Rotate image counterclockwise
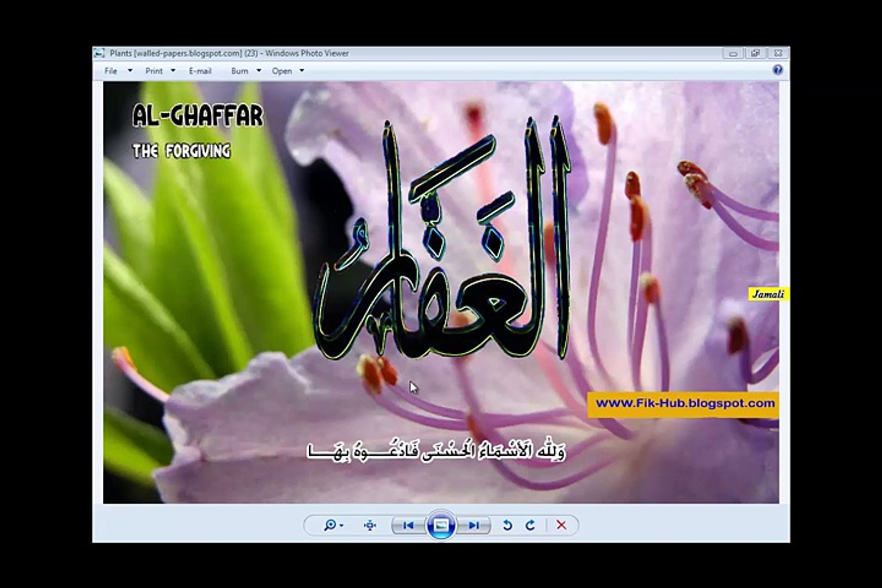 click(507, 525)
